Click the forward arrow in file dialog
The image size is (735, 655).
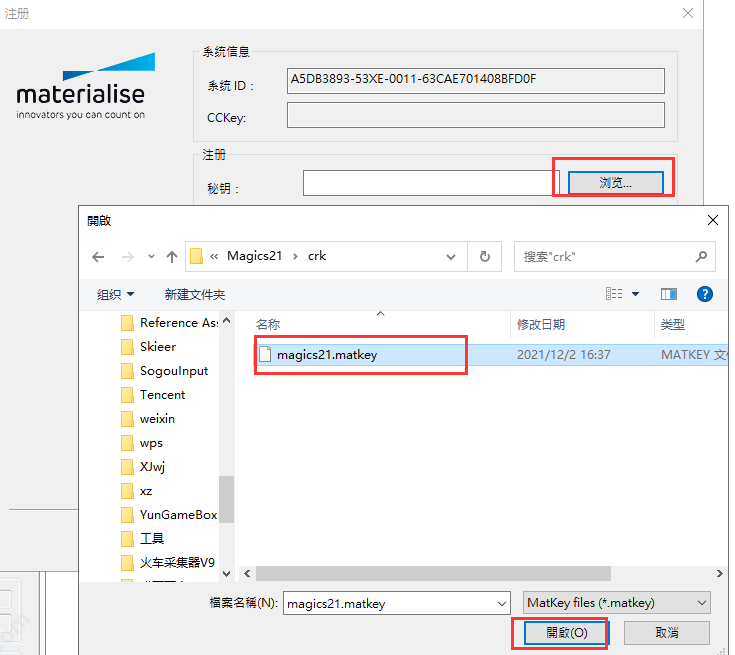coord(127,257)
